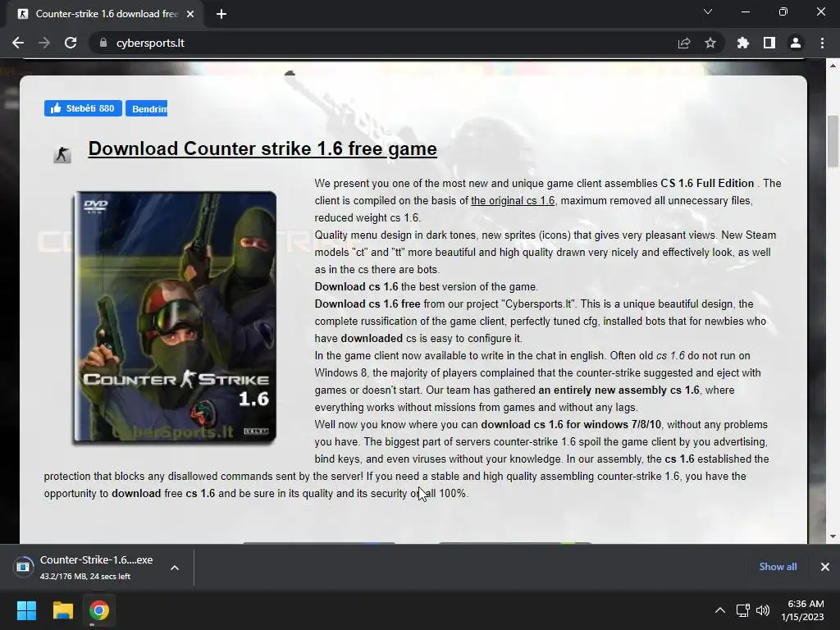This screenshot has height=630, width=840.
Task: Click the small Counter-Strike logo beside the heading
Action: (x=62, y=154)
